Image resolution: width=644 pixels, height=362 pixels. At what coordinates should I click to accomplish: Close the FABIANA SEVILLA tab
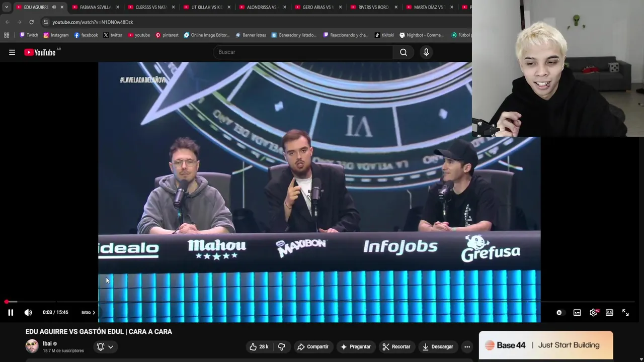click(x=118, y=7)
